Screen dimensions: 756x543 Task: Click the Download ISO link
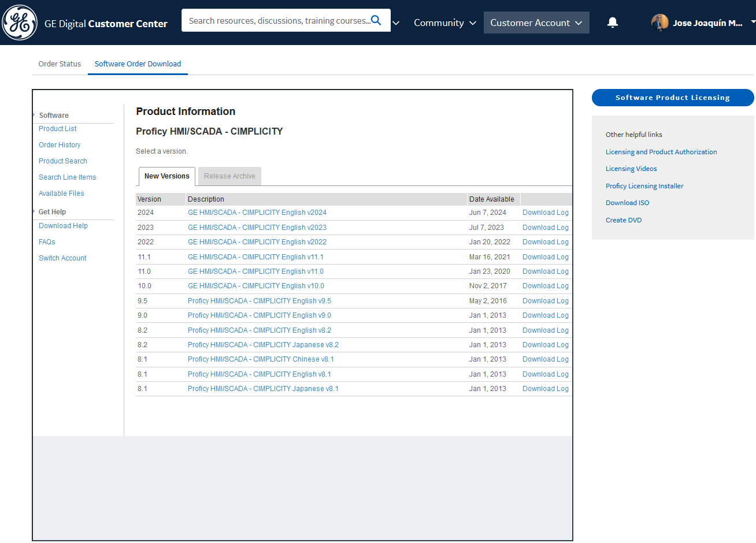click(x=627, y=203)
